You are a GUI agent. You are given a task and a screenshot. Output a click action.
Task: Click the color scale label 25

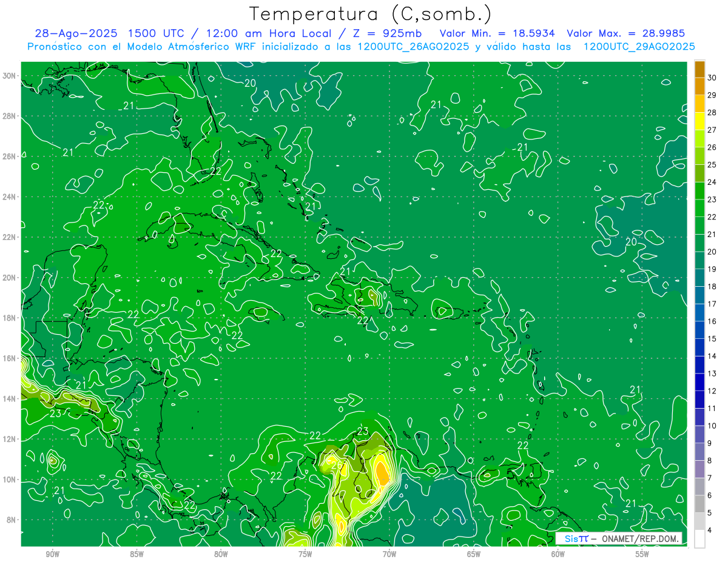click(712, 164)
